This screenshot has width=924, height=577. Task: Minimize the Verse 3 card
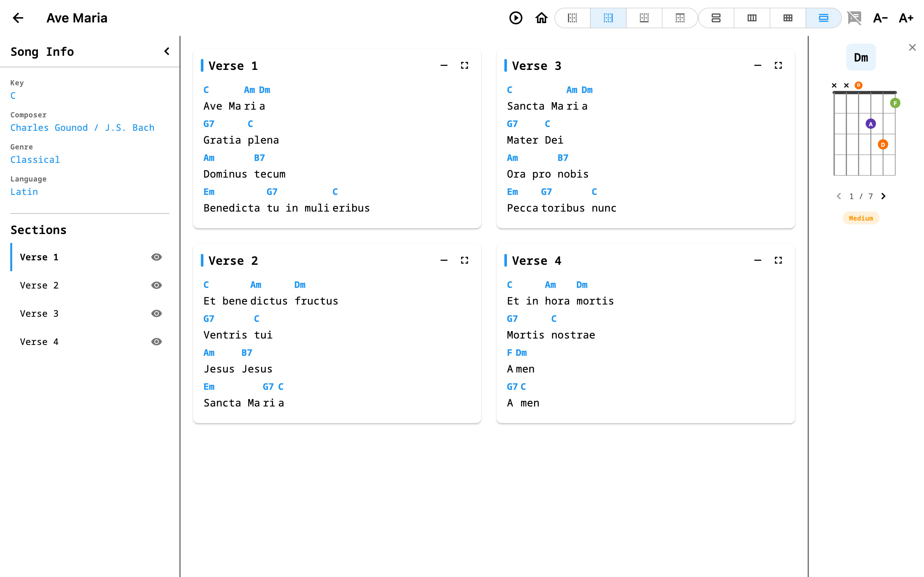tap(757, 66)
